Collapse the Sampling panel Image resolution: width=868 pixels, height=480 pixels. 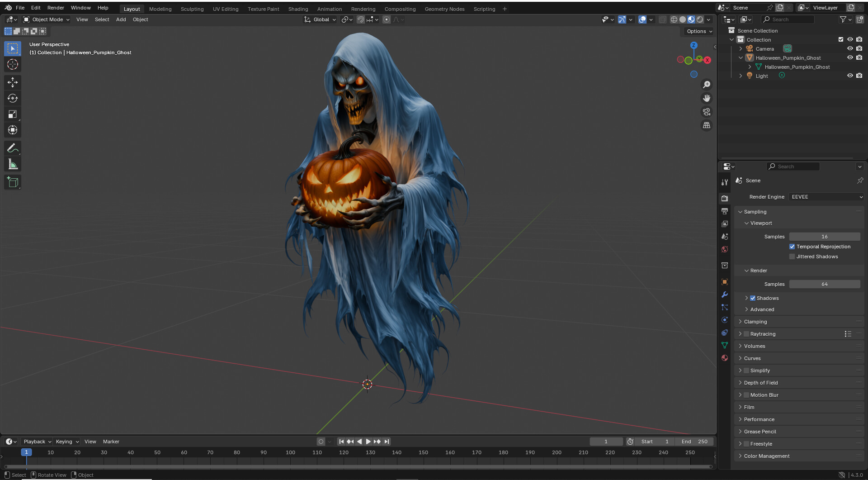755,212
